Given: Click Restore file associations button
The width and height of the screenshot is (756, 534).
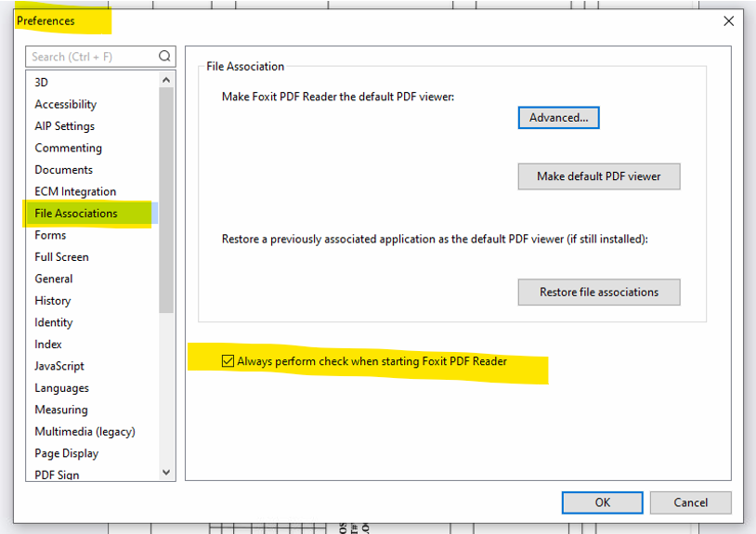Looking at the screenshot, I should 599,292.
